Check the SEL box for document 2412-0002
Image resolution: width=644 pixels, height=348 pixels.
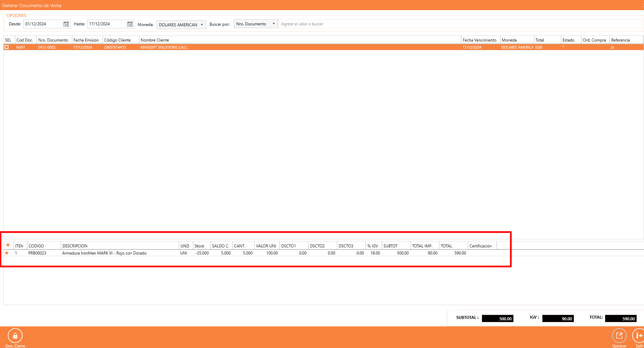click(x=6, y=47)
